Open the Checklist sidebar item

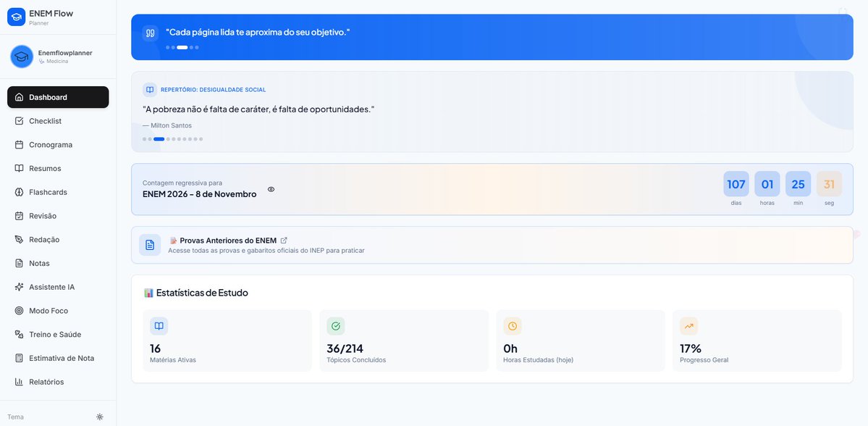click(58, 121)
